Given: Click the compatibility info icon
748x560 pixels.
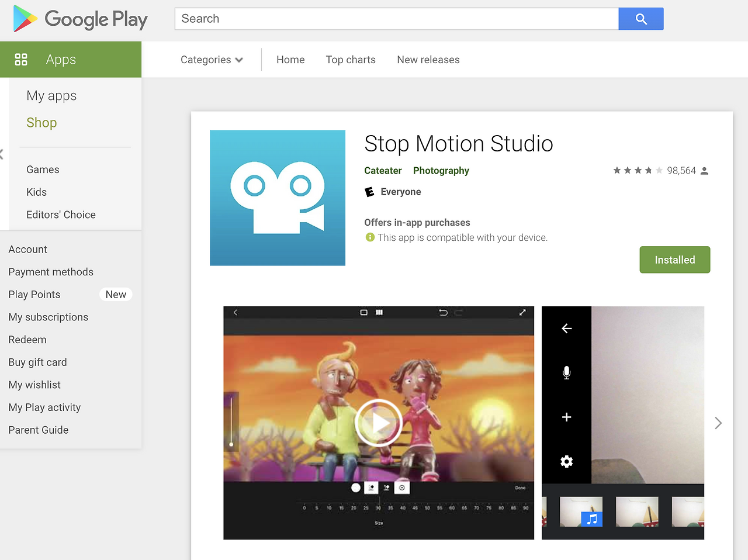Looking at the screenshot, I should click(x=369, y=237).
